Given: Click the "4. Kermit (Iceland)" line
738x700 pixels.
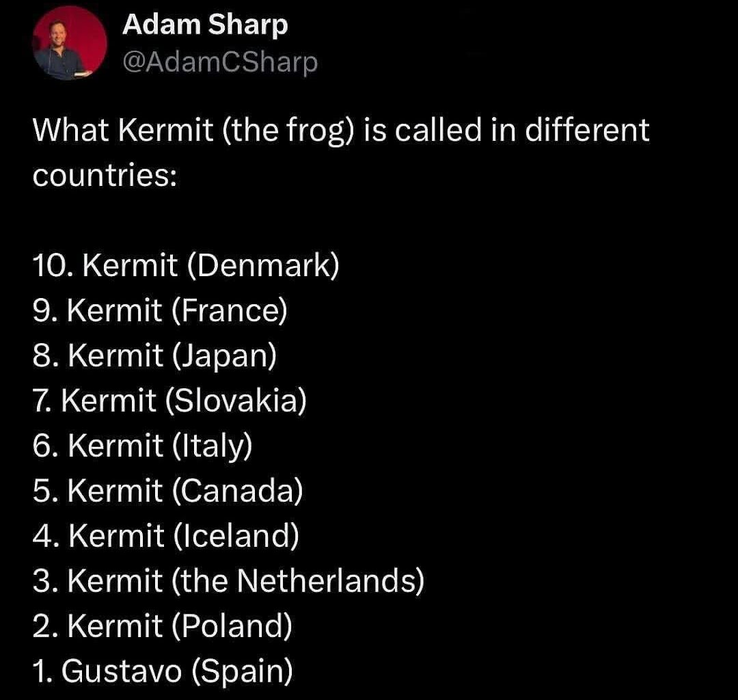Looking at the screenshot, I should point(165,536).
